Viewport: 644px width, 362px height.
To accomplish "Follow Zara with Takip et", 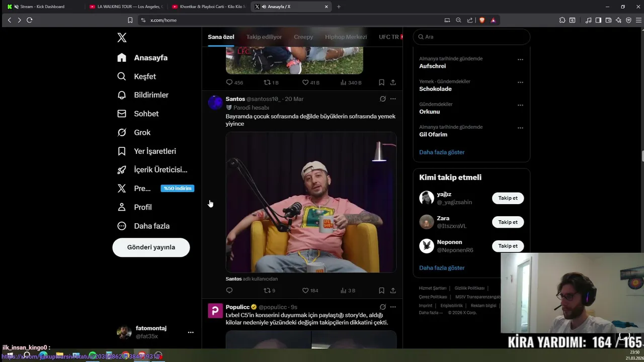I will 508,222.
